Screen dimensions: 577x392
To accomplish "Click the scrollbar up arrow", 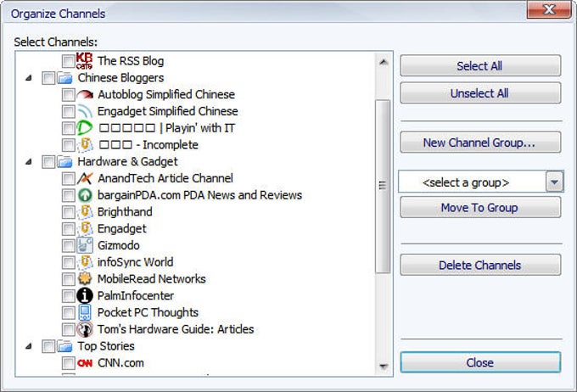I will tap(384, 62).
